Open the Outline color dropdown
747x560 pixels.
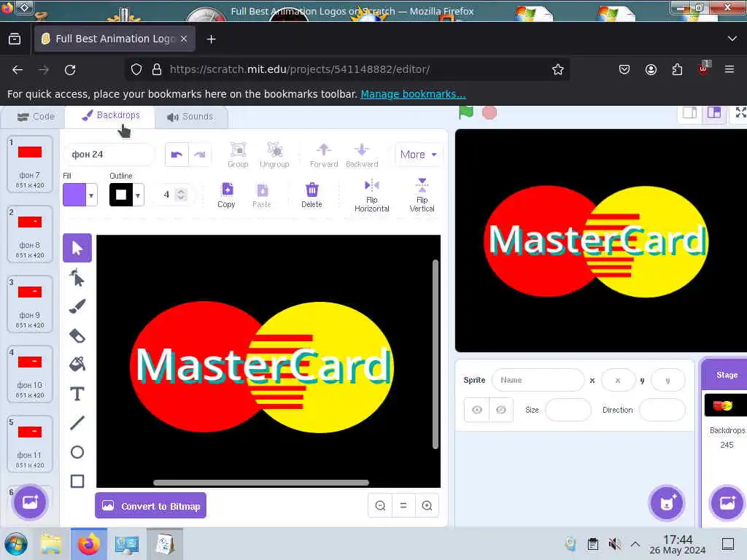(138, 195)
